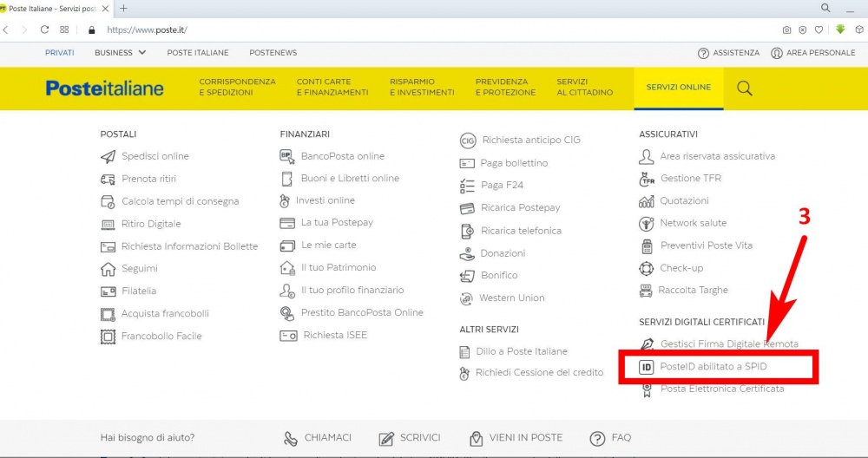Click the Chiamaci phone icon

291,439
